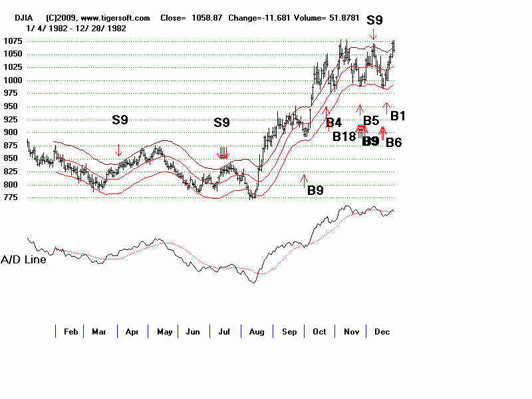The width and height of the screenshot is (532, 399).
Task: Click the red up arrow above B6 label
Action: coord(382,131)
